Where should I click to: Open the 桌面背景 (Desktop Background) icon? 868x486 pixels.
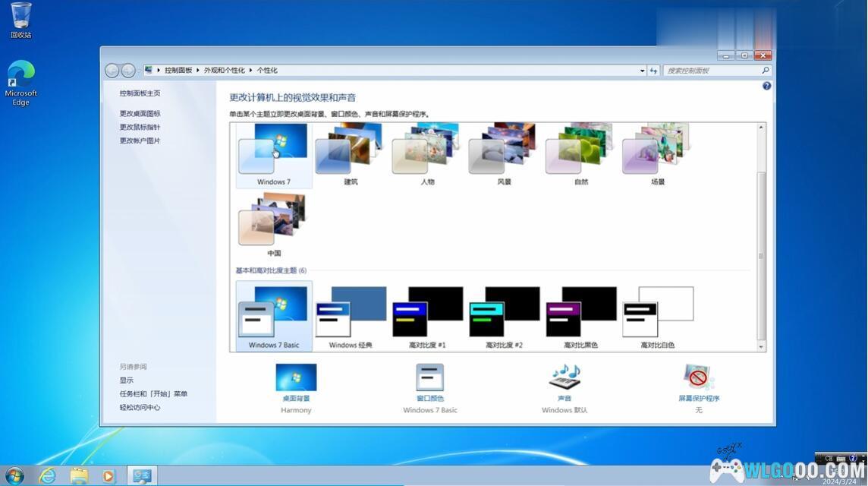click(x=296, y=378)
